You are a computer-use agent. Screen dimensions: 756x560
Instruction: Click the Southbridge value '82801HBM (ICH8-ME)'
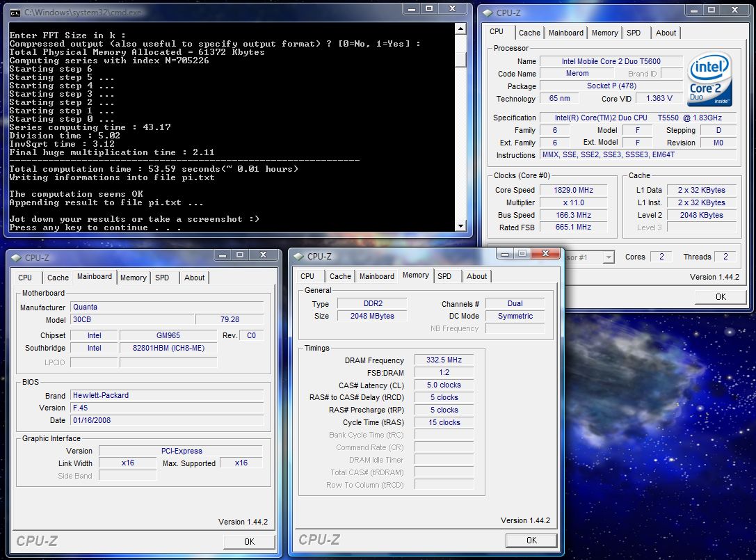[168, 348]
